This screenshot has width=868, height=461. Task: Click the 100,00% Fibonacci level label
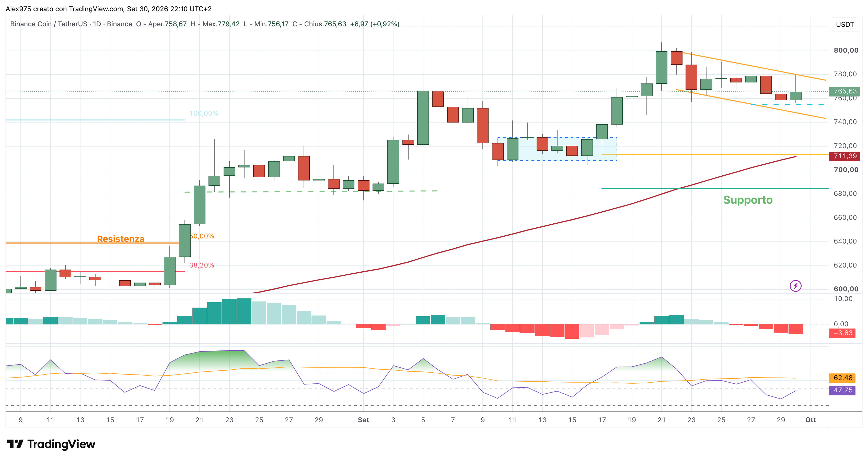click(204, 113)
